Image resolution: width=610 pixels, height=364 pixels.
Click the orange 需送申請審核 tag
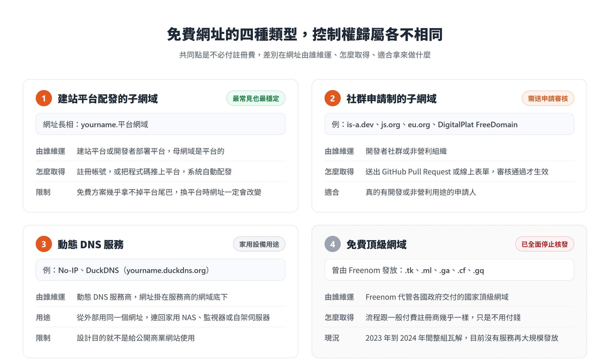(x=548, y=98)
